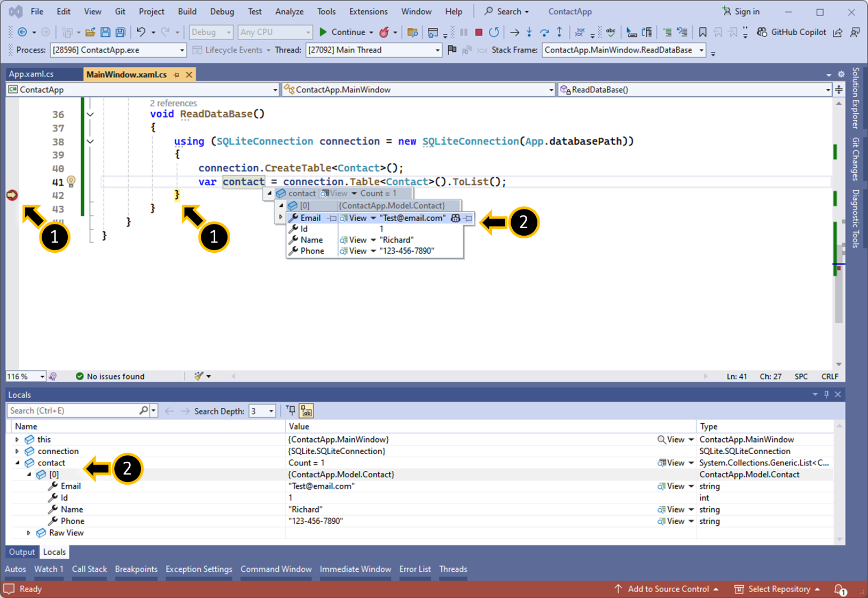Click the red Stop Debugging icon
Viewport: 868px width, 598px height.
(x=479, y=32)
